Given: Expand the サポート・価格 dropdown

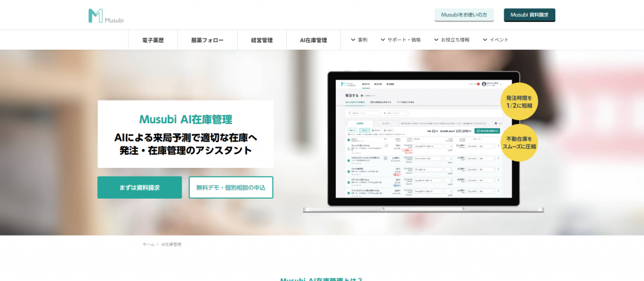Looking at the screenshot, I should (x=401, y=40).
